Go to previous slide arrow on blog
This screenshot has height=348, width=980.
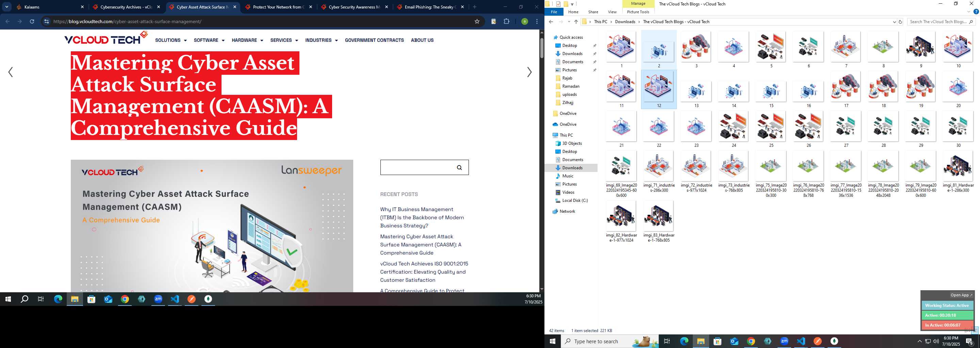(x=11, y=72)
